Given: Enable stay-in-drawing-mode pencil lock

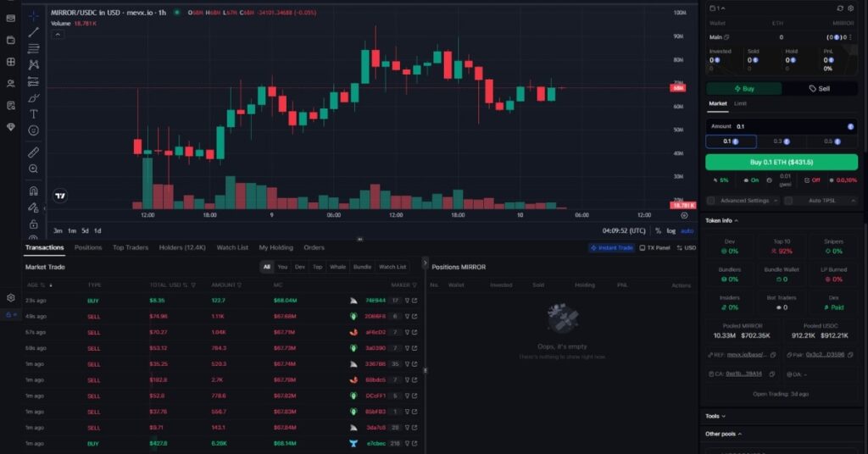Looking at the screenshot, I should click(34, 208).
